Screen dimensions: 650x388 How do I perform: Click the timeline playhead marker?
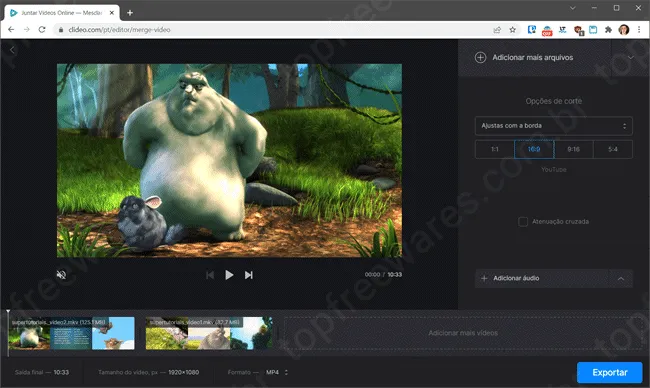tap(8, 312)
